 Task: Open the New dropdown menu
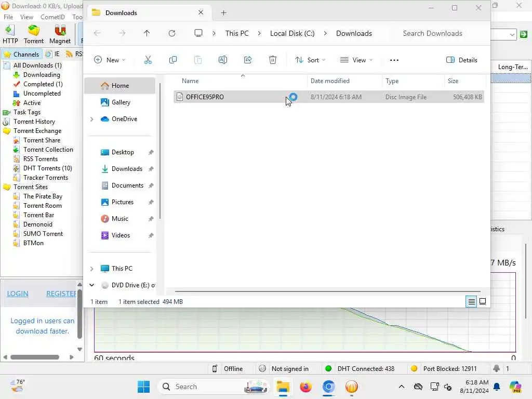[x=110, y=60]
